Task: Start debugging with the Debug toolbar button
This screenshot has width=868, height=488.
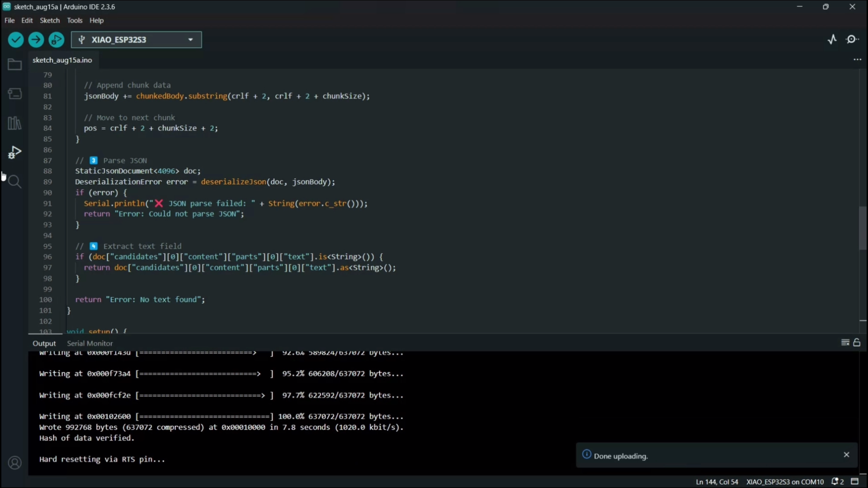Action: click(57, 40)
